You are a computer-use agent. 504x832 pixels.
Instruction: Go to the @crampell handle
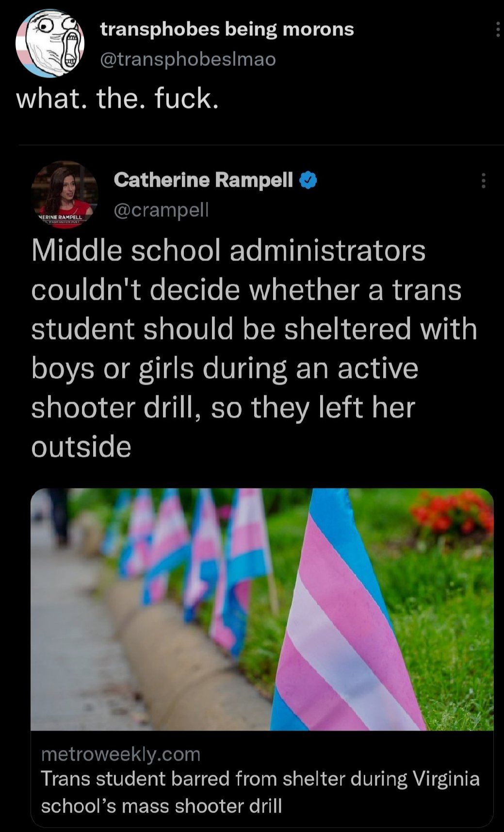(161, 209)
